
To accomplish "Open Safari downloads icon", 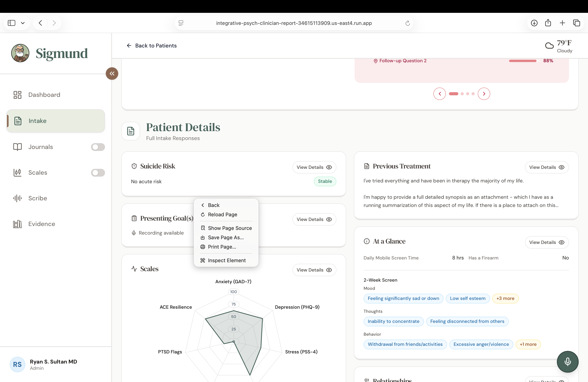I will pyautogui.click(x=534, y=23).
